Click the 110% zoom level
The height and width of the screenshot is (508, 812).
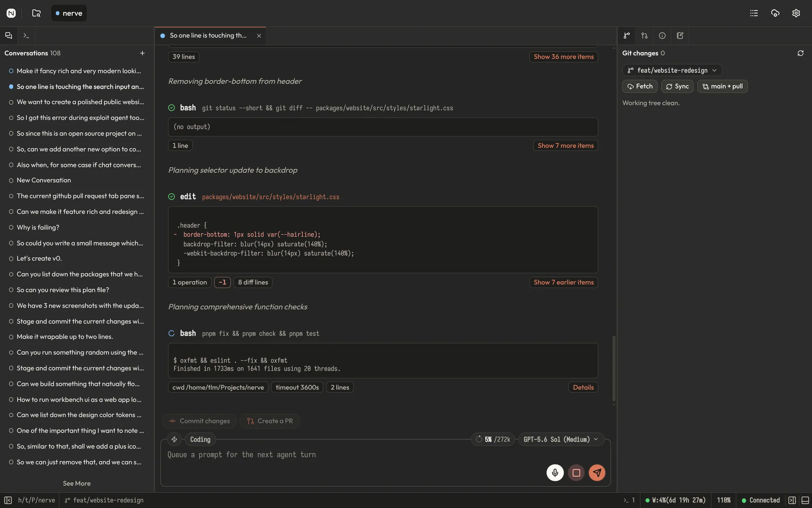(x=723, y=500)
